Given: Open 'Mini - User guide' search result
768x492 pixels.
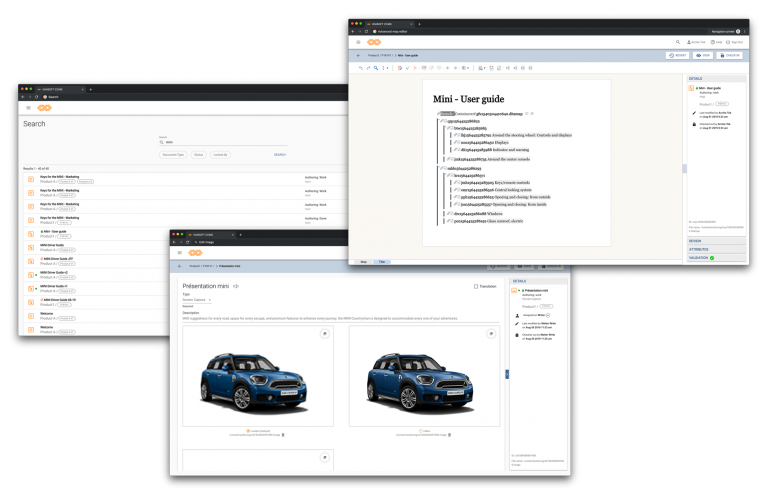Looking at the screenshot, I should pyautogui.click(x=55, y=231).
